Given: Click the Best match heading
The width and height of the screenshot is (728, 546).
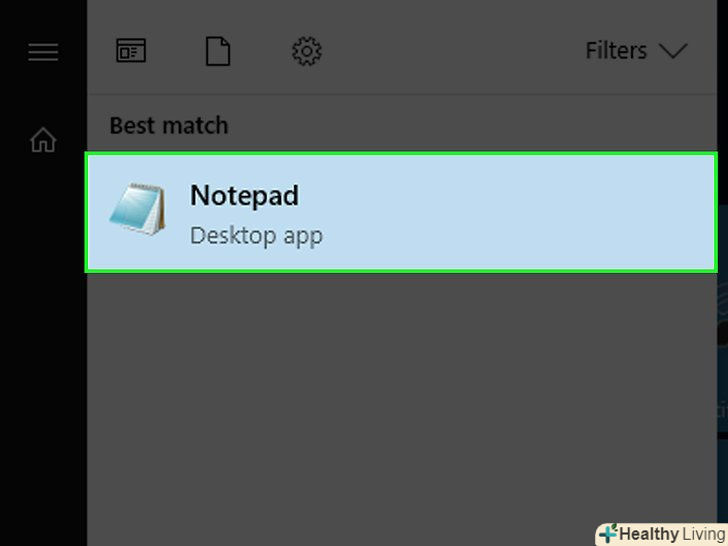Looking at the screenshot, I should pyautogui.click(x=169, y=125).
